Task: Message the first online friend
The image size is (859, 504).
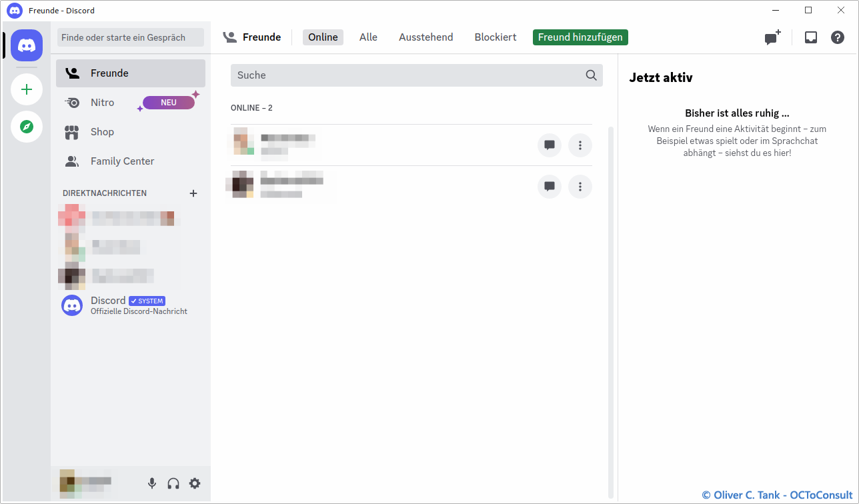Action: click(x=550, y=145)
